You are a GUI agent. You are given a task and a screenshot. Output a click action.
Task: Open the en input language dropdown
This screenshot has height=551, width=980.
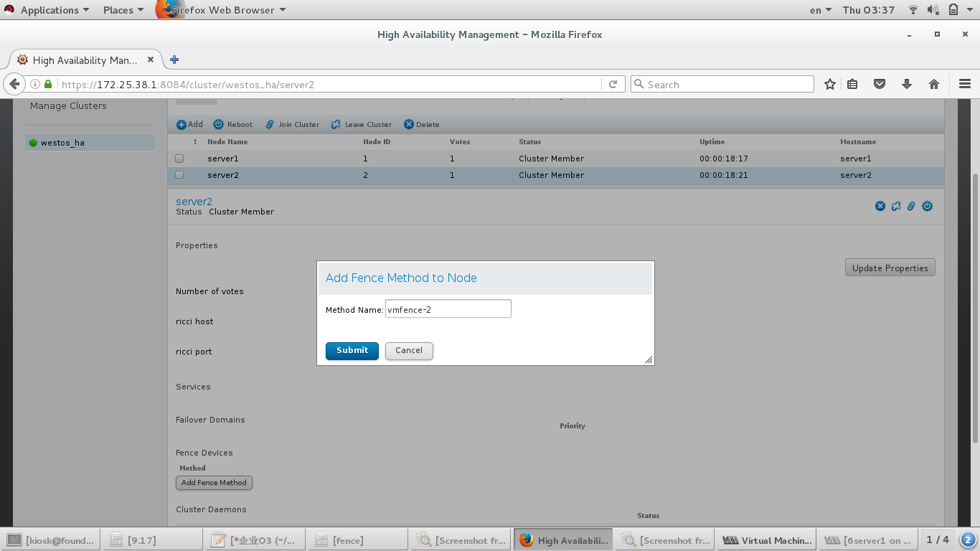[x=820, y=10]
